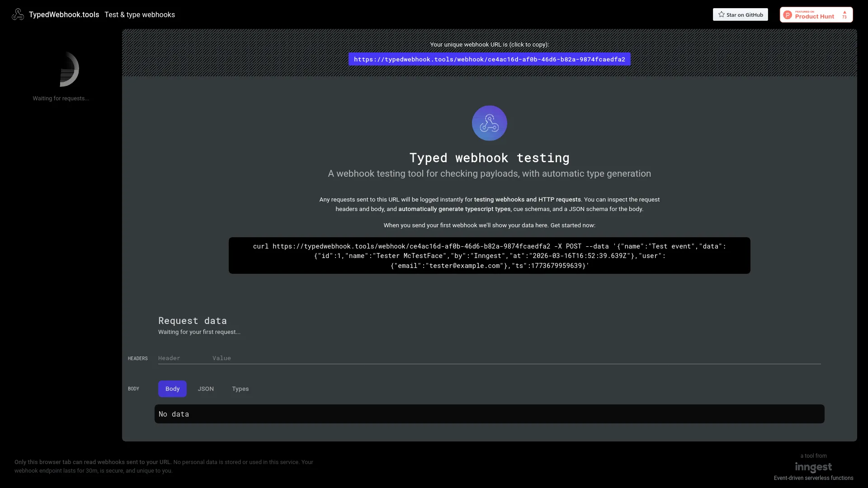Click "Waiting for your first request..." text
The height and width of the screenshot is (488, 868).
tap(199, 332)
